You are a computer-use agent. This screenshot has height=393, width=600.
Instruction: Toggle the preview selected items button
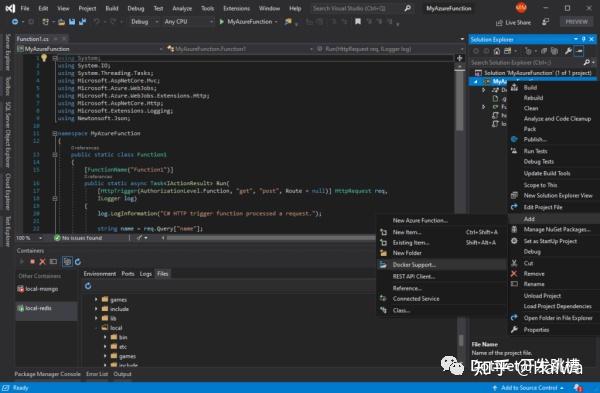(x=579, y=51)
